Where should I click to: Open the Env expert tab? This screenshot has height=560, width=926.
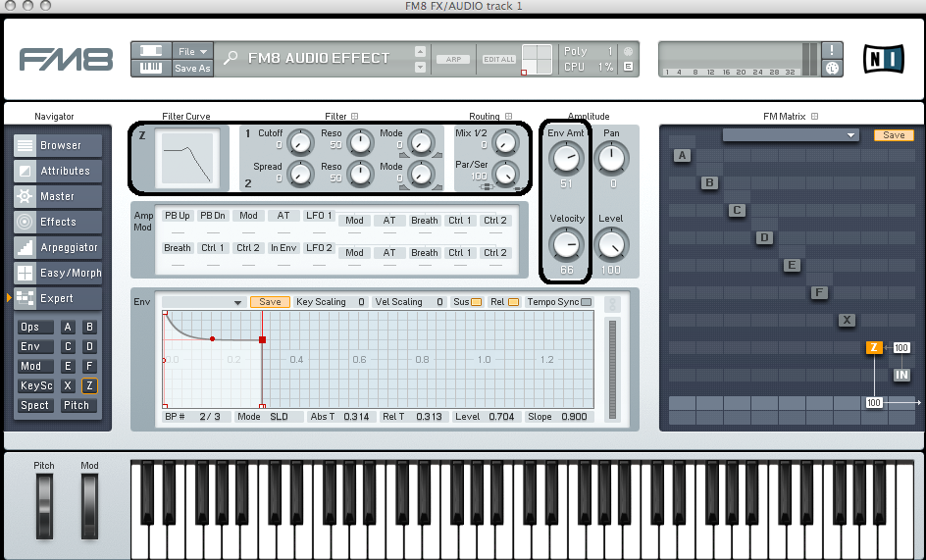35,346
